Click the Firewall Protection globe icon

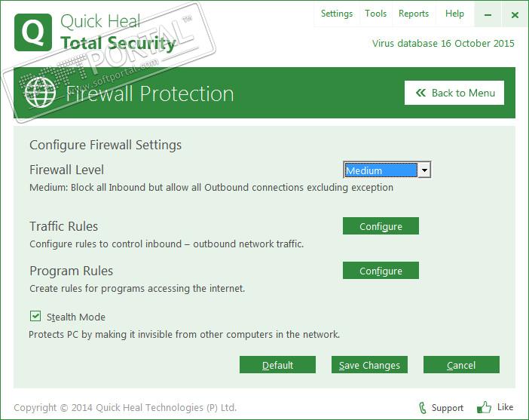pyautogui.click(x=40, y=93)
